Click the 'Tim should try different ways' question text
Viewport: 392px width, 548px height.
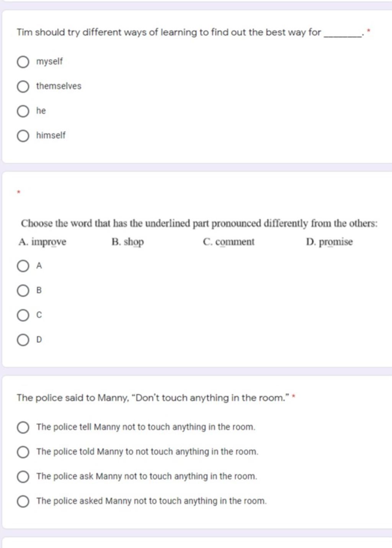tap(190, 32)
